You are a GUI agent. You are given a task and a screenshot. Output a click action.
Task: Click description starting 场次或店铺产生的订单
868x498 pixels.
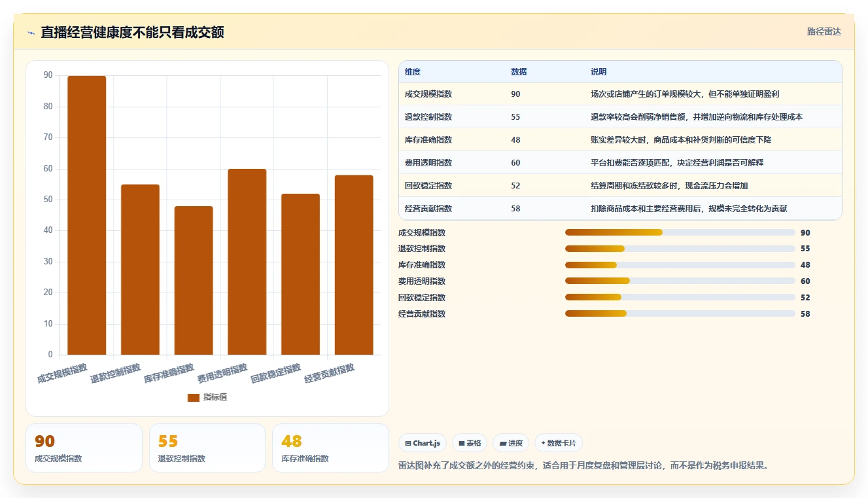point(685,94)
